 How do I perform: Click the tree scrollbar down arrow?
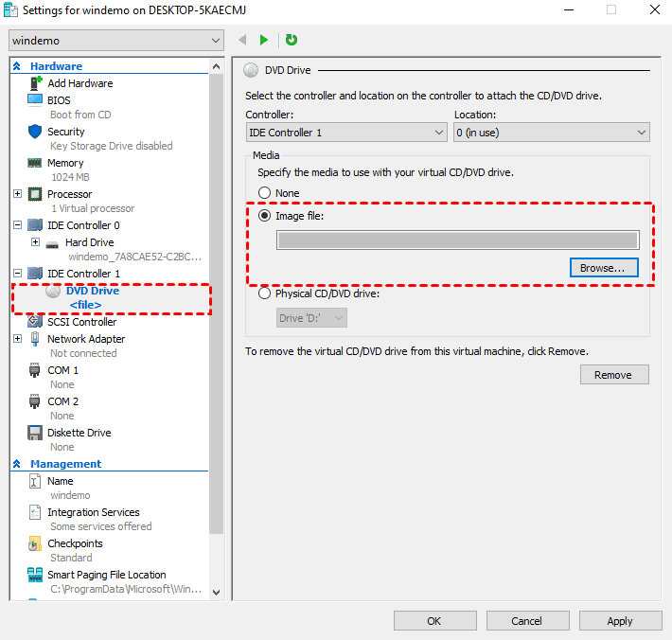tap(217, 592)
